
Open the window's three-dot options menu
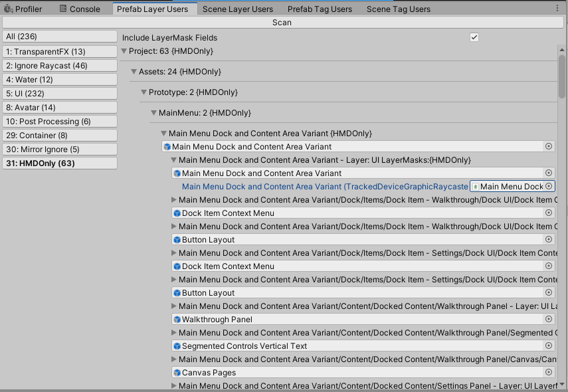(x=557, y=8)
